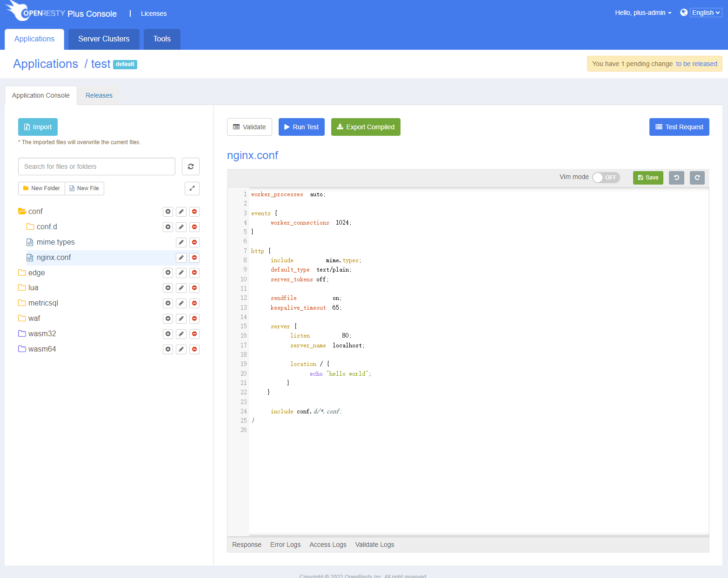Redo the editor change
Viewport: 728px width, 578px height.
(x=697, y=178)
